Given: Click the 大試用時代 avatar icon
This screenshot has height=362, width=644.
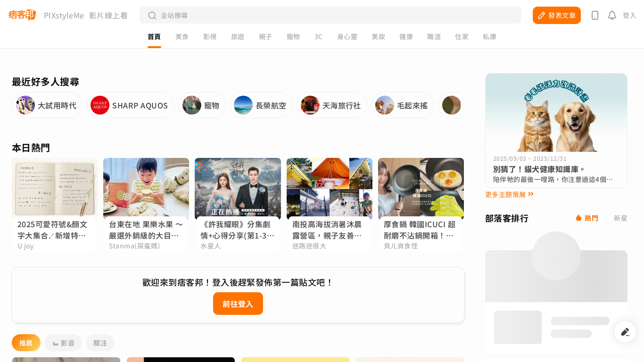Looking at the screenshot, I should tap(25, 105).
